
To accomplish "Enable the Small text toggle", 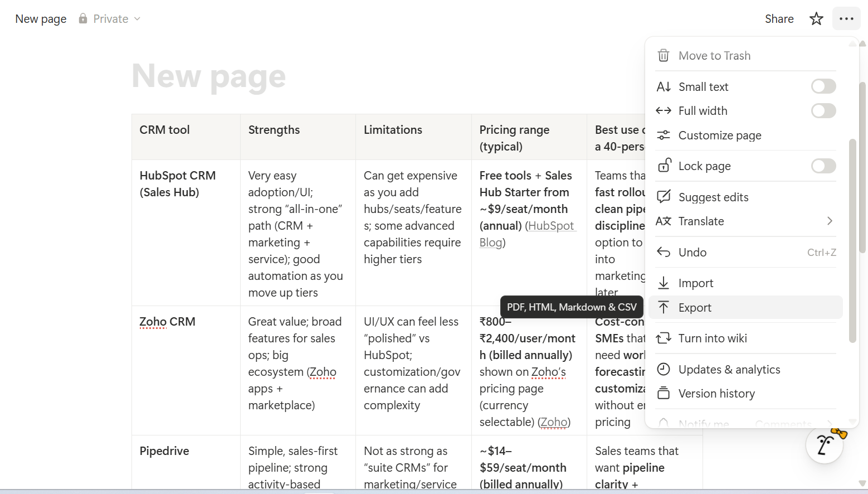I will 823,86.
